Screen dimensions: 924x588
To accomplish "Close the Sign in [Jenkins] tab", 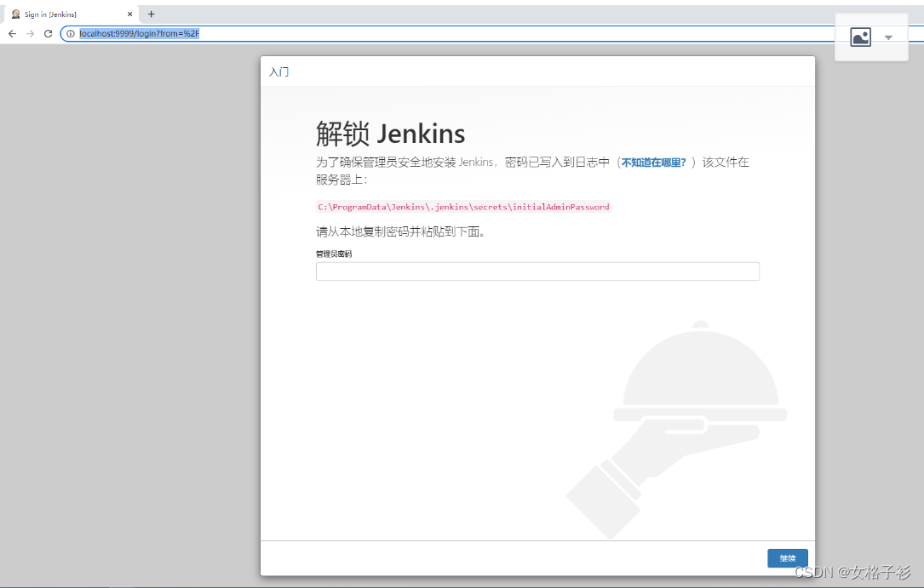I will (129, 14).
